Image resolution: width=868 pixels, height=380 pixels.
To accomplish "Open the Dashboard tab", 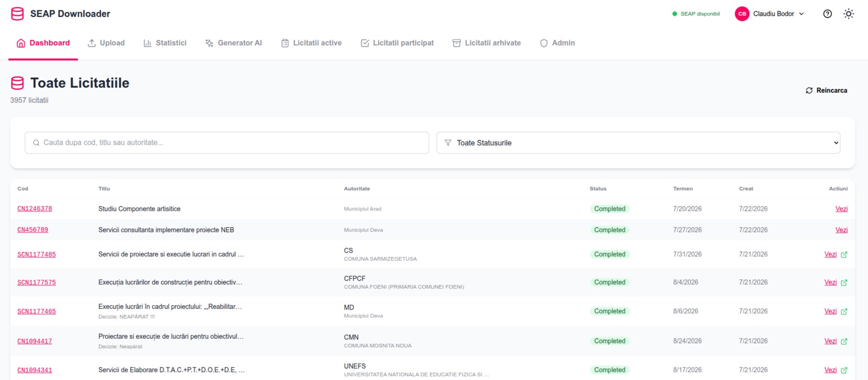I will coord(43,43).
